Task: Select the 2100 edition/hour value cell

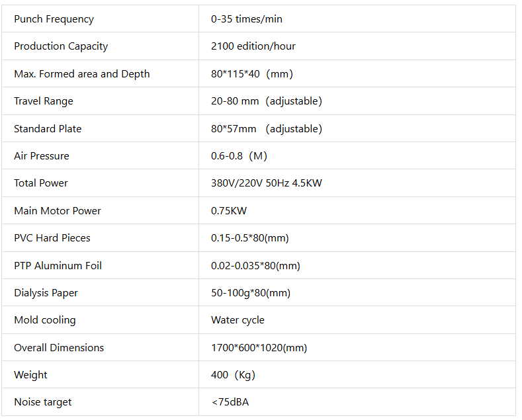Action: pyautogui.click(x=253, y=46)
